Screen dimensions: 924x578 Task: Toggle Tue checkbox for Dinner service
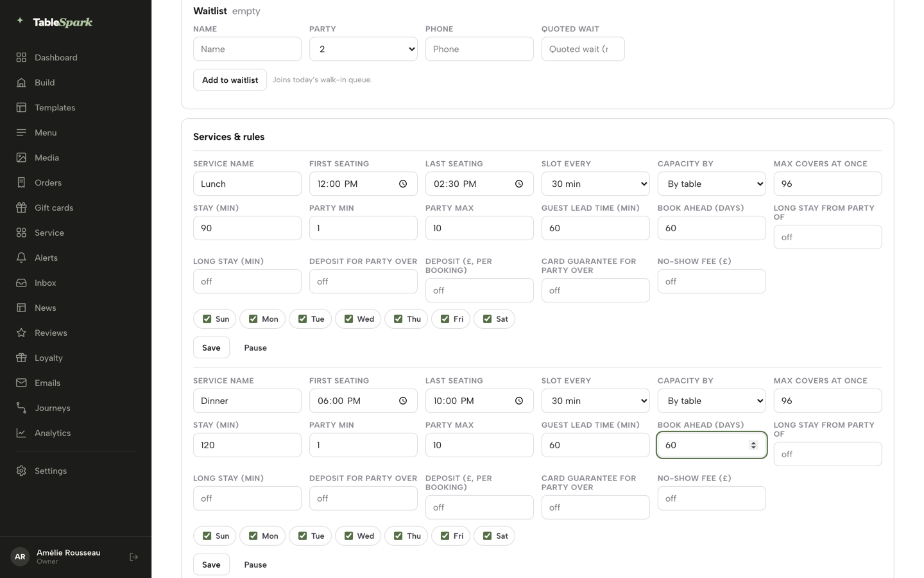pyautogui.click(x=302, y=536)
